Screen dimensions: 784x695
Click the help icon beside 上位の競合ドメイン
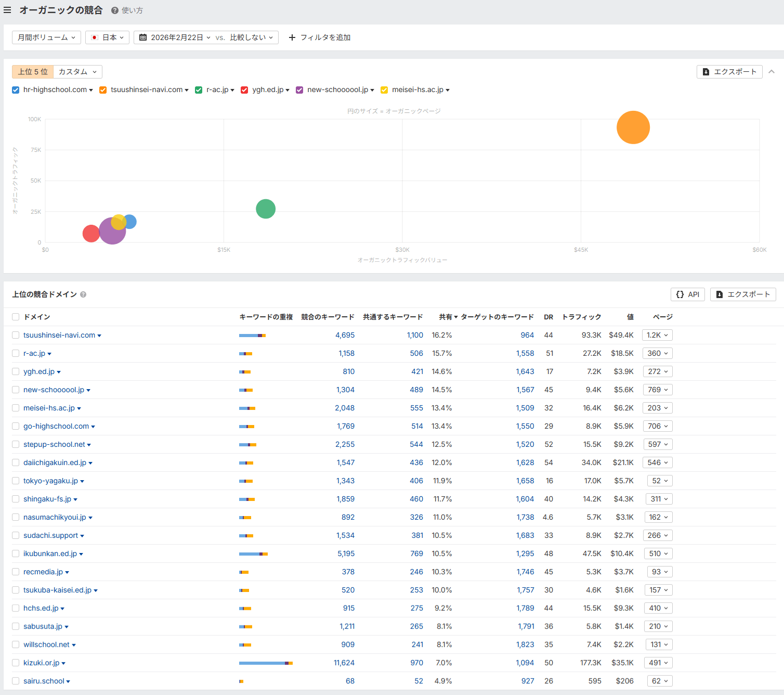tap(83, 294)
